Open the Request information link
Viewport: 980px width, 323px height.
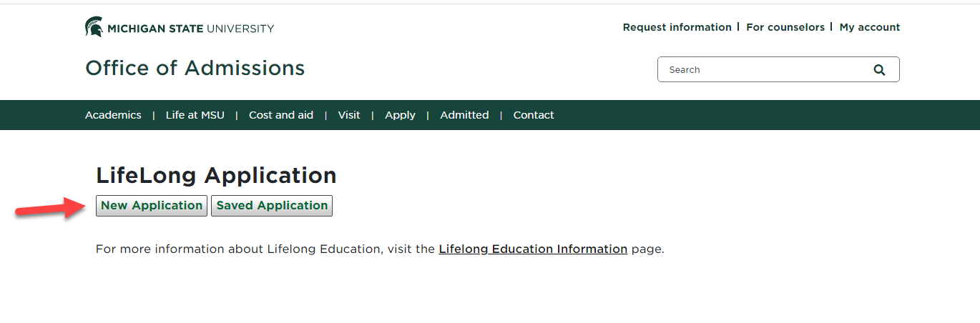pyautogui.click(x=677, y=27)
